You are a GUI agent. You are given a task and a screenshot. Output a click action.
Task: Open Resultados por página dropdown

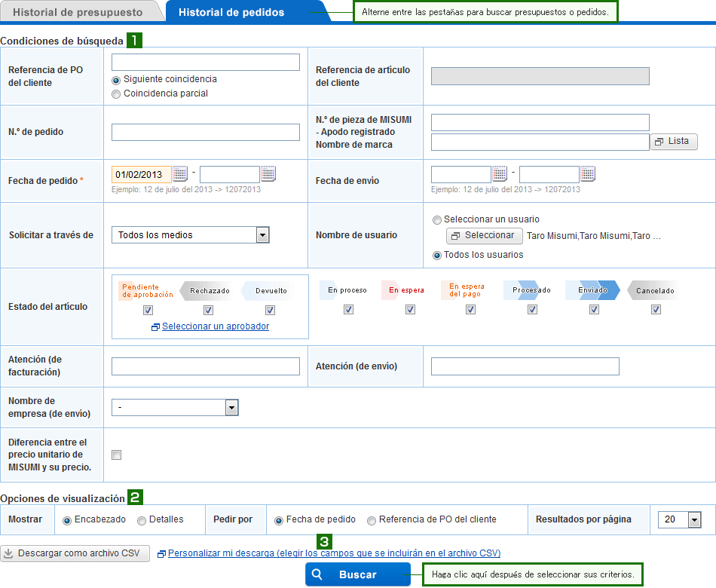coord(680,519)
